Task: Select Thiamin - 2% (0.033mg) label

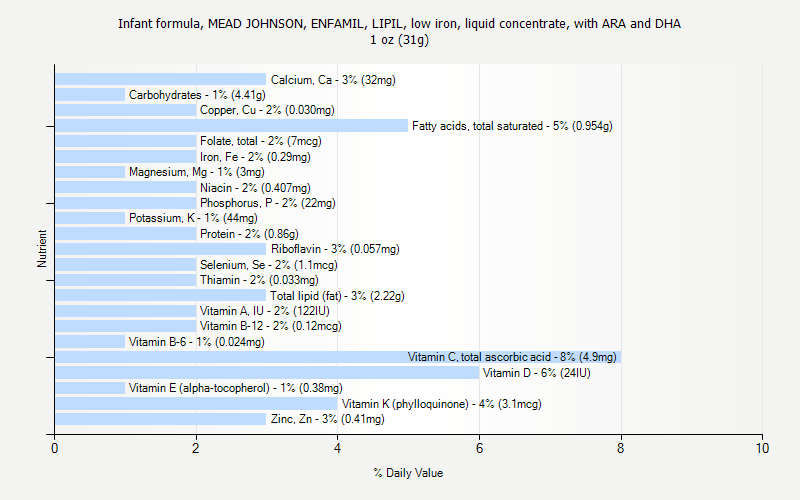Action: click(x=259, y=280)
